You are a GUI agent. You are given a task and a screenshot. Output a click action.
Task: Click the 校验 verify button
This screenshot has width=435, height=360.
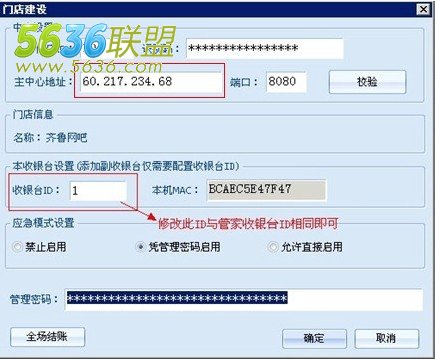367,82
